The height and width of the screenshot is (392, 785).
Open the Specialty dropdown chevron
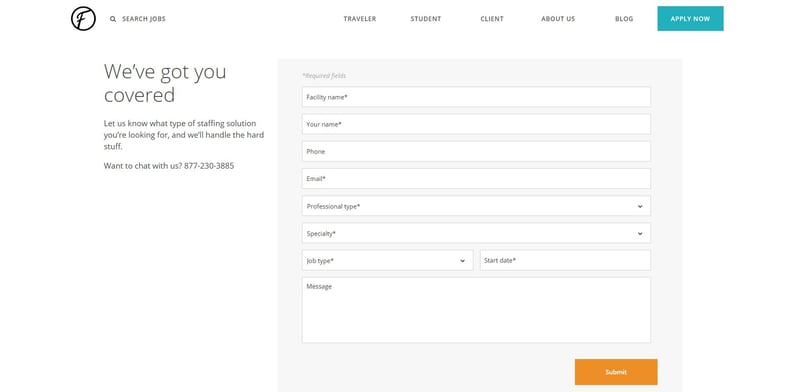click(x=640, y=233)
